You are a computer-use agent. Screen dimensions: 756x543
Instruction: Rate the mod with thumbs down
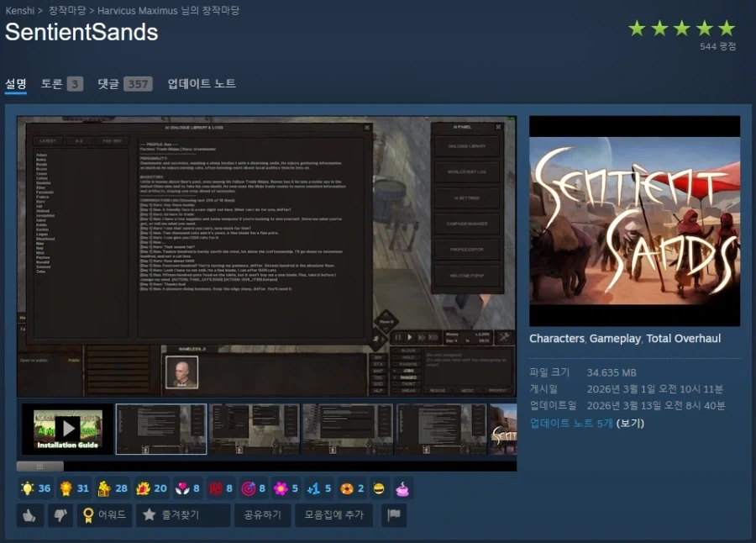click(60, 515)
